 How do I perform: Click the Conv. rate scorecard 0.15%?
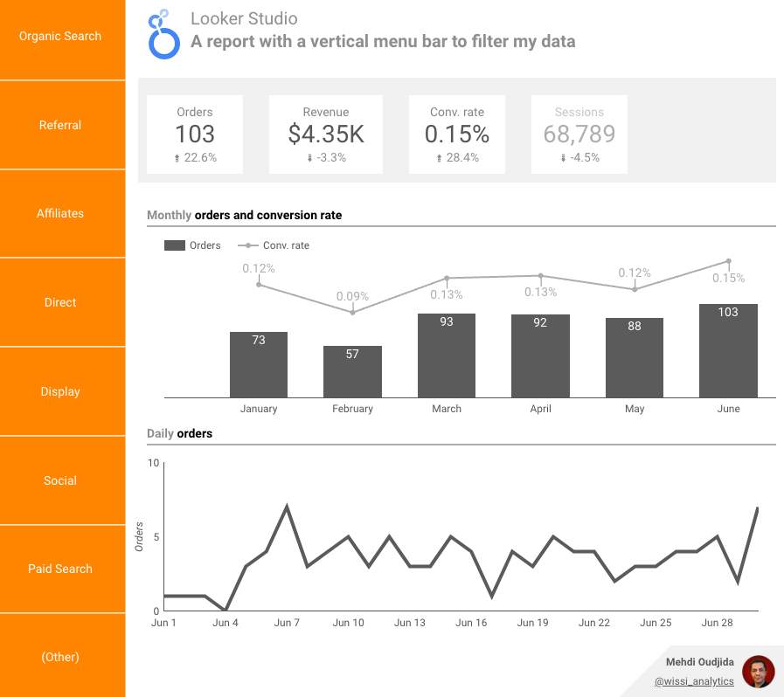tap(457, 135)
